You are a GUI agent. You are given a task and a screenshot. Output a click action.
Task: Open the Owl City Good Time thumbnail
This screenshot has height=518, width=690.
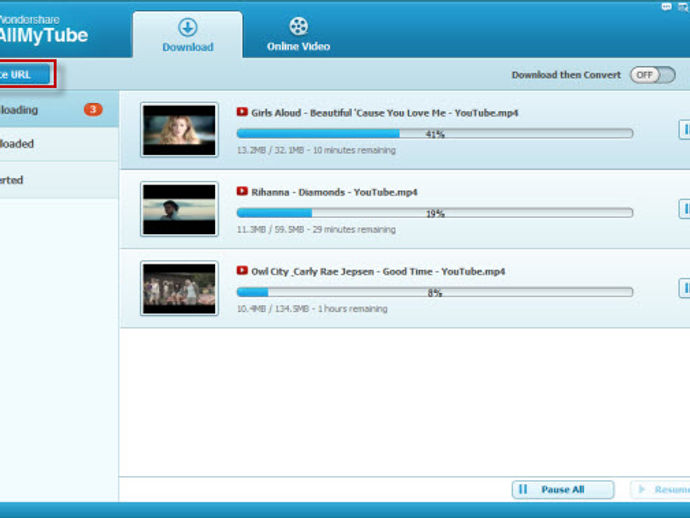(179, 288)
